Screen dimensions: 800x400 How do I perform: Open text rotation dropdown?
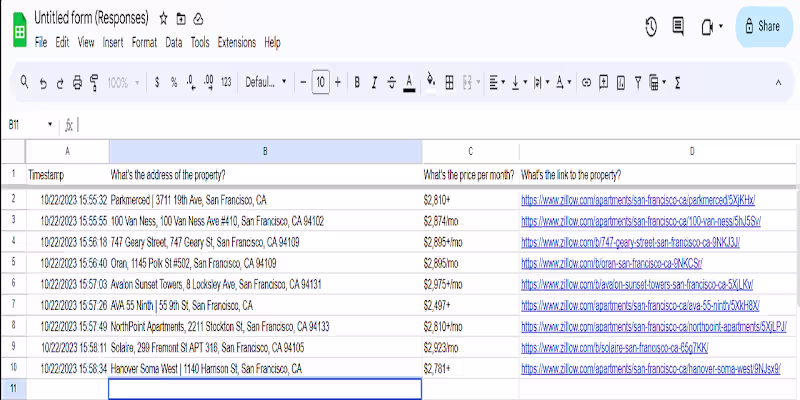[563, 83]
